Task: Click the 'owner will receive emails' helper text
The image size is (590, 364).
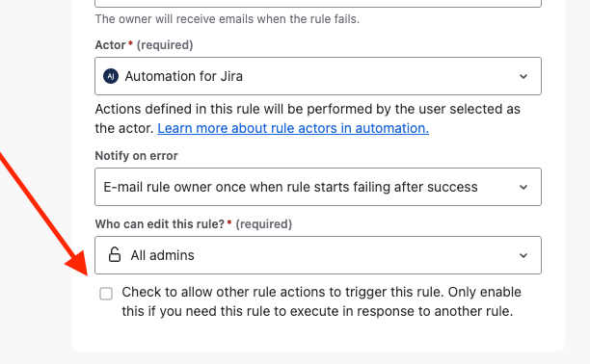Action: pyautogui.click(x=228, y=19)
